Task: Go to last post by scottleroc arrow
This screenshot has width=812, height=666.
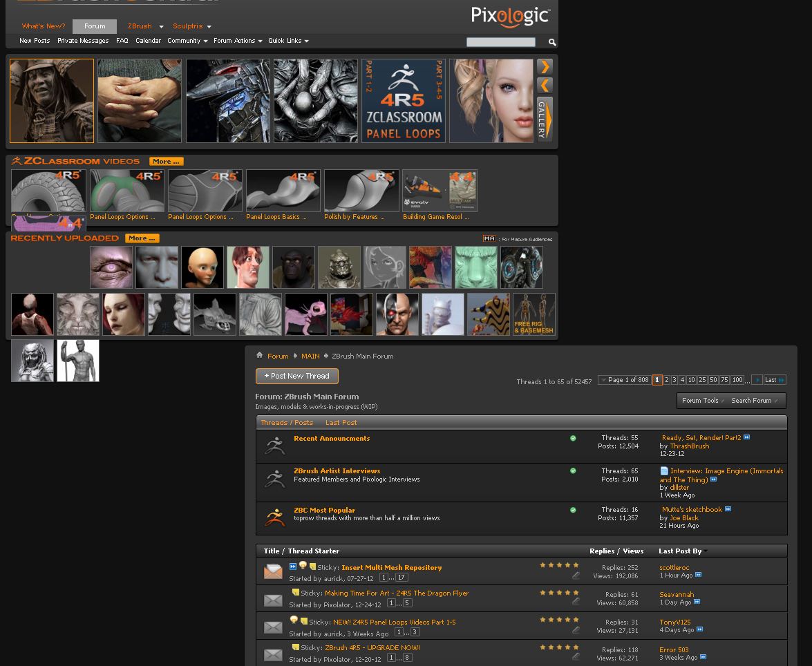Action: 698,575
